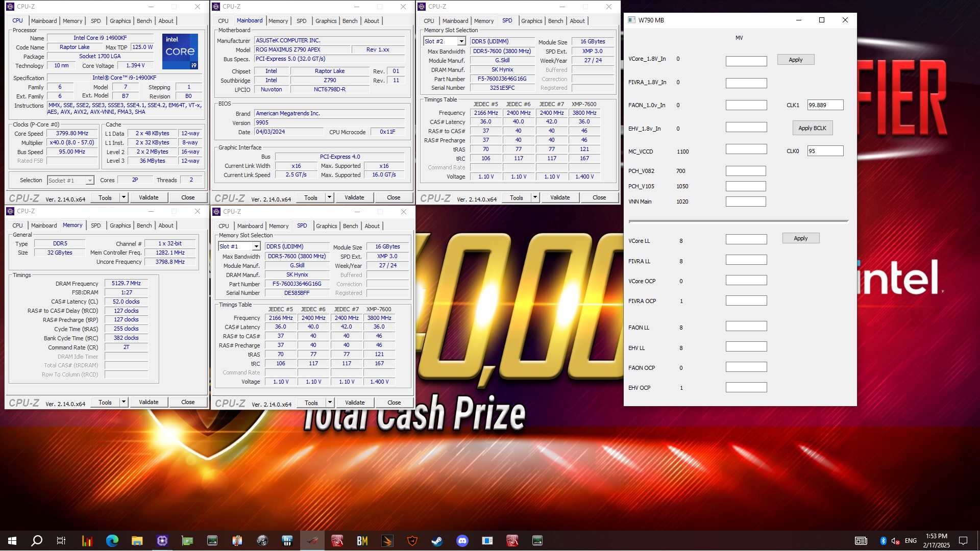Click the DRAM Frequency value 5129.7 MHz
The image size is (980, 551).
pyautogui.click(x=126, y=283)
